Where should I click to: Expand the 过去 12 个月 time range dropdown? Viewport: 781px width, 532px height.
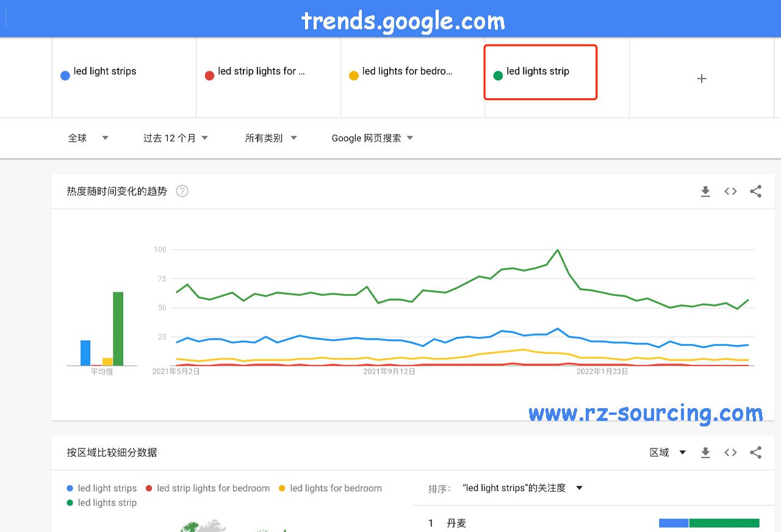click(x=176, y=138)
